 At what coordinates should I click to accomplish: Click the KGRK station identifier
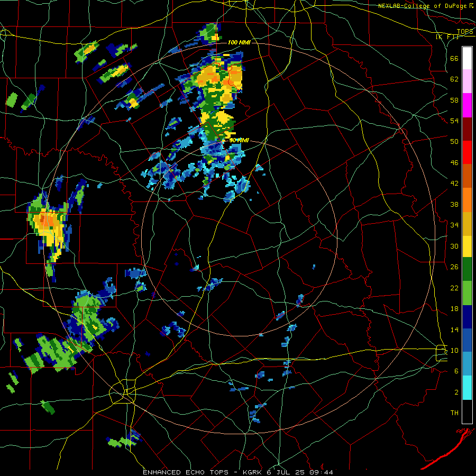coord(252,472)
